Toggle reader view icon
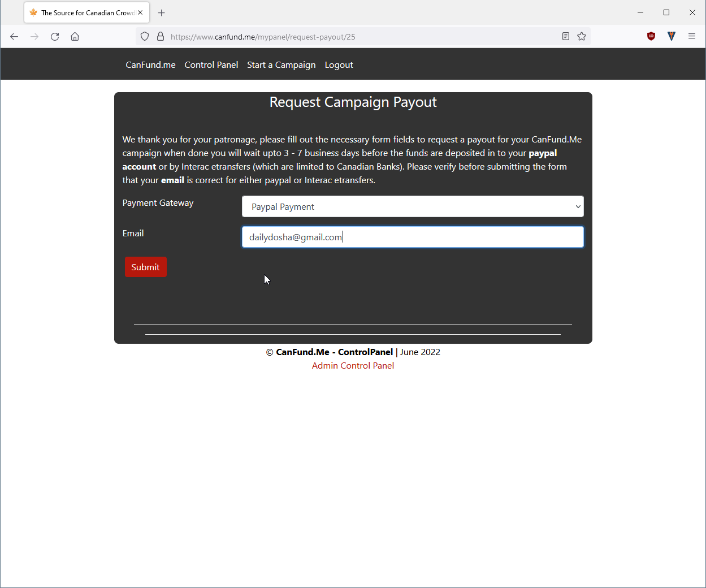Screen dimensions: 706x588 point(566,36)
